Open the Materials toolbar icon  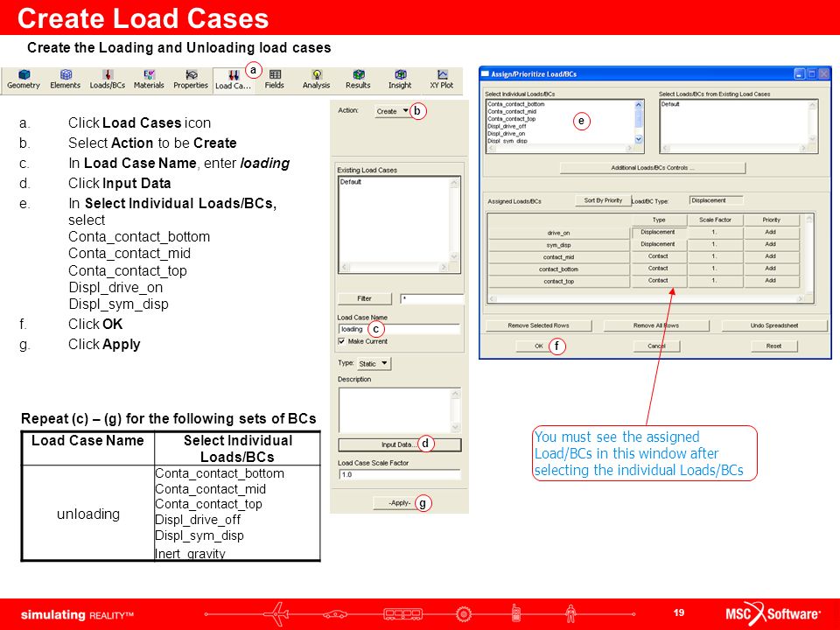click(x=149, y=80)
